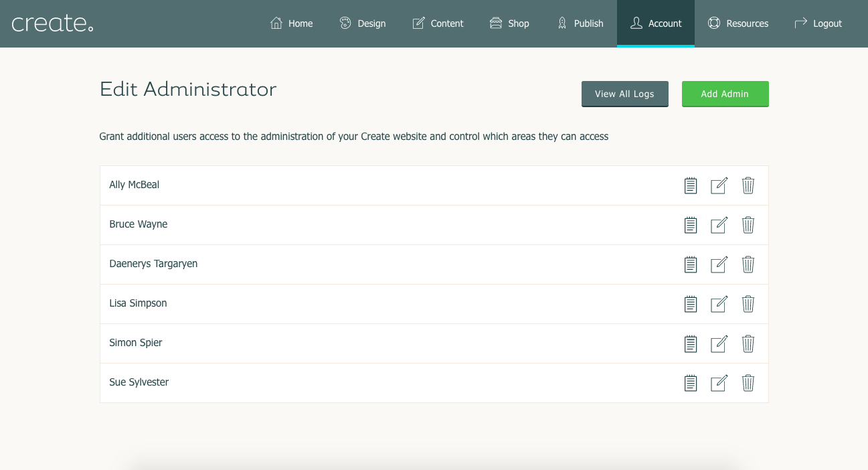The image size is (868, 470).
Task: Open logs for Sue Sylvester
Action: click(691, 383)
